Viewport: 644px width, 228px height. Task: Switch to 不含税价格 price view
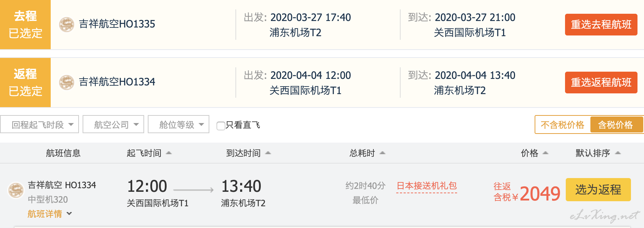click(563, 125)
